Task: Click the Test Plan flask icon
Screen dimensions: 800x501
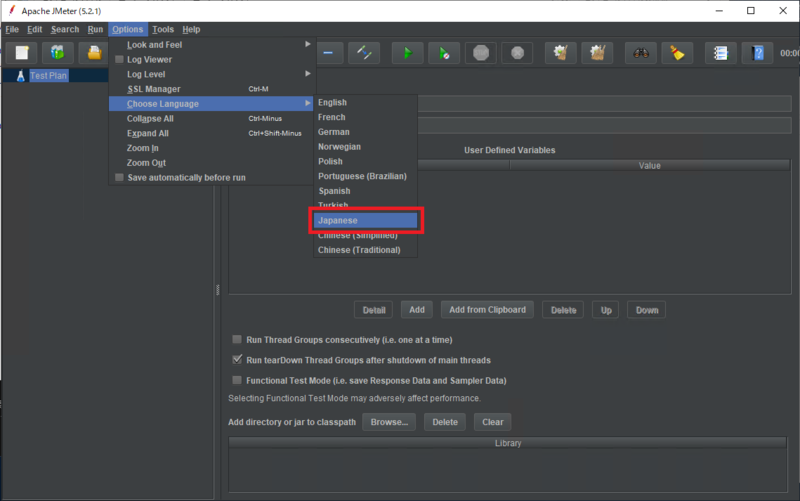Action: (x=20, y=76)
